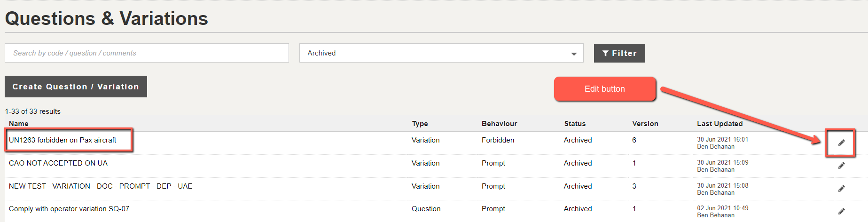Open Comply with operator variation SQ-07
This screenshot has height=222, width=868.
point(69,209)
